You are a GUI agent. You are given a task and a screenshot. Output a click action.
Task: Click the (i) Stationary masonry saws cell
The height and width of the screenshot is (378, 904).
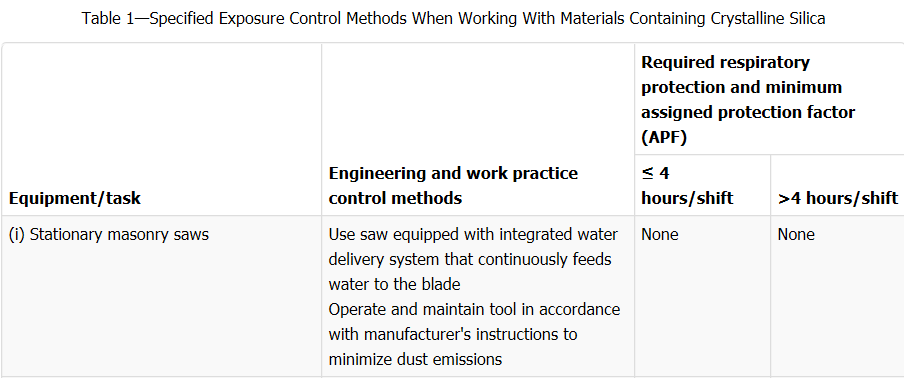pyautogui.click(x=109, y=235)
